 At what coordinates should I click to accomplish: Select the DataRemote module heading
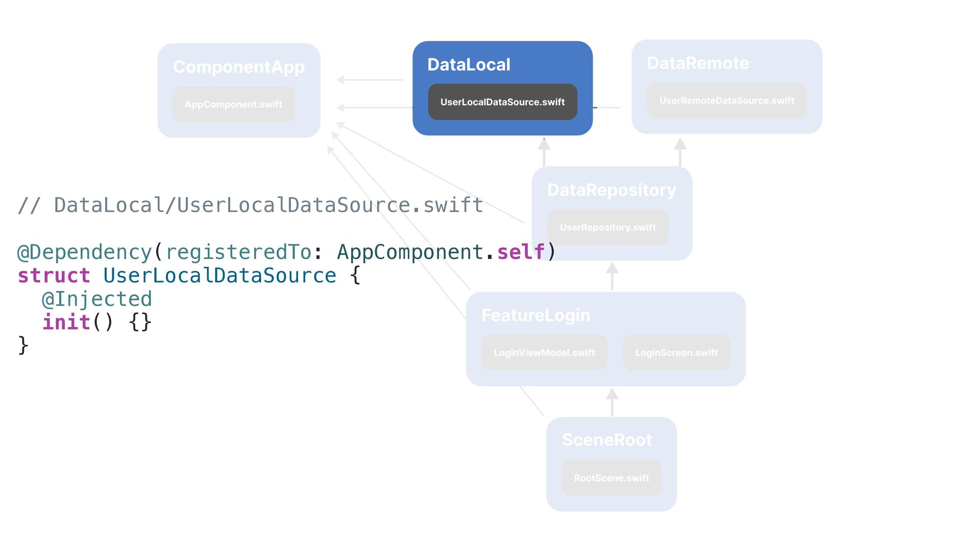coord(698,63)
